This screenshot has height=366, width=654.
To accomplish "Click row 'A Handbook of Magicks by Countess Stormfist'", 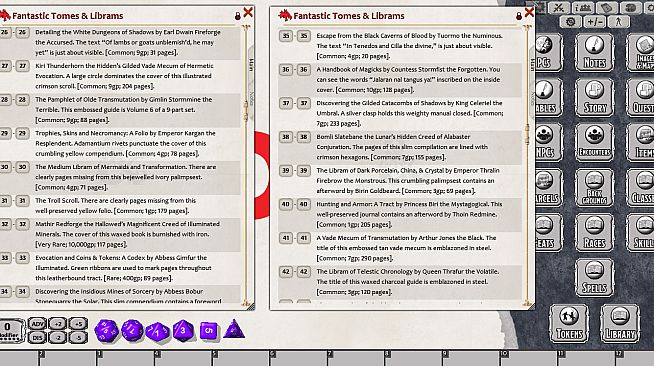I will (x=400, y=80).
